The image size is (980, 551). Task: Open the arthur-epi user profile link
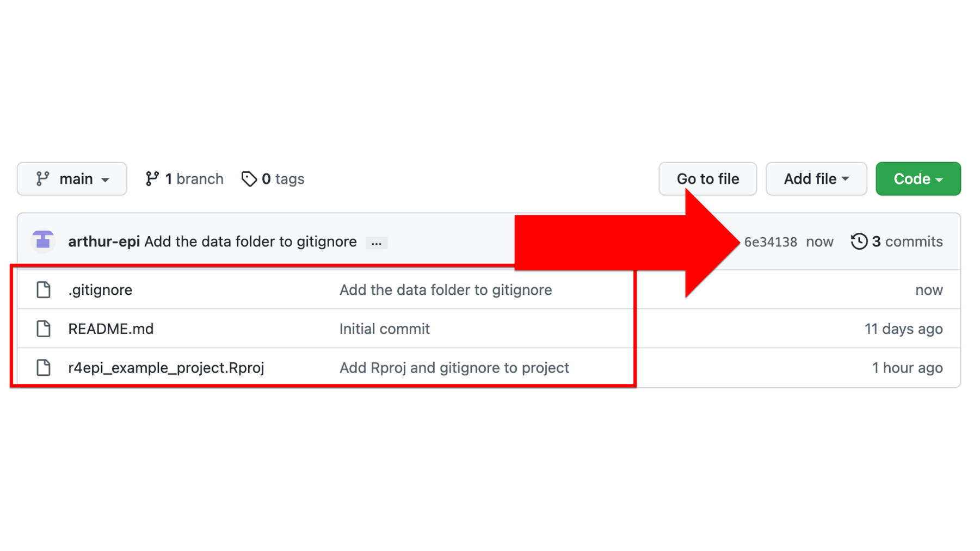(x=104, y=242)
